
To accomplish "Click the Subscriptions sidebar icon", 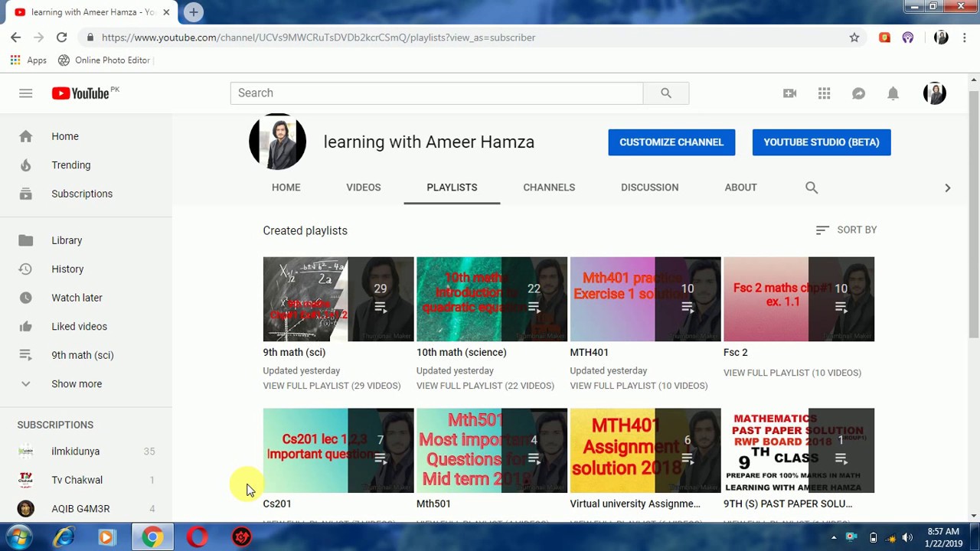I will point(25,194).
